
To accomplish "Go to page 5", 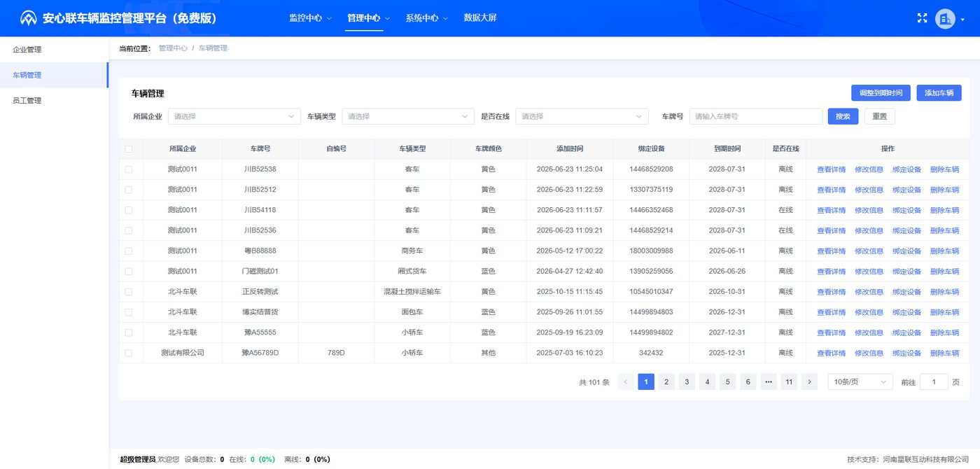I will coord(727,381).
